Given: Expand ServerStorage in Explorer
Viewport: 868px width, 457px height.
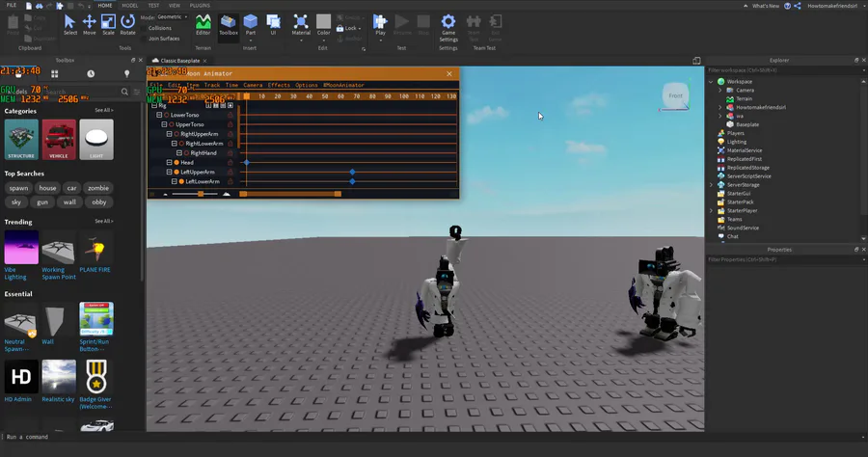Looking at the screenshot, I should (x=712, y=185).
